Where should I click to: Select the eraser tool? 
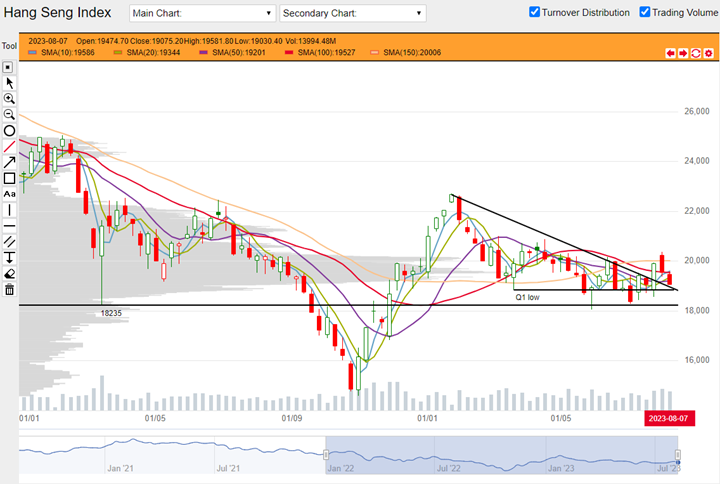tap(9, 274)
